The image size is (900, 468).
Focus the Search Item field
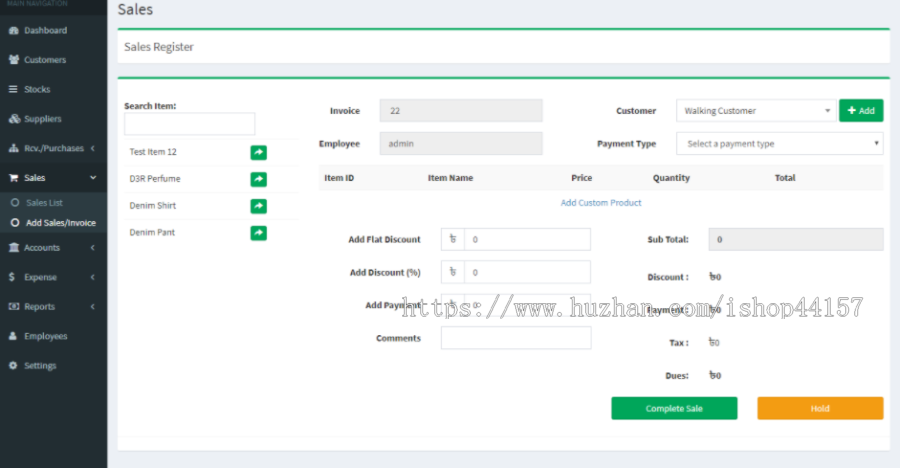[x=189, y=124]
